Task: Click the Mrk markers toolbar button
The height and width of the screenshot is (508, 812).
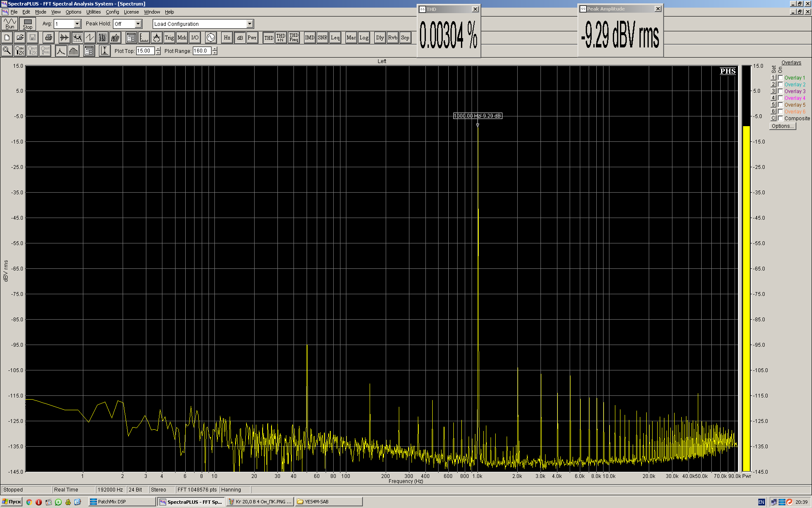Action: [182, 38]
